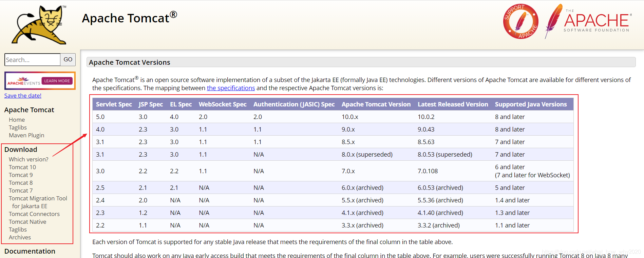Image resolution: width=644 pixels, height=258 pixels.
Task: Open the Archives download link
Action: click(x=20, y=237)
